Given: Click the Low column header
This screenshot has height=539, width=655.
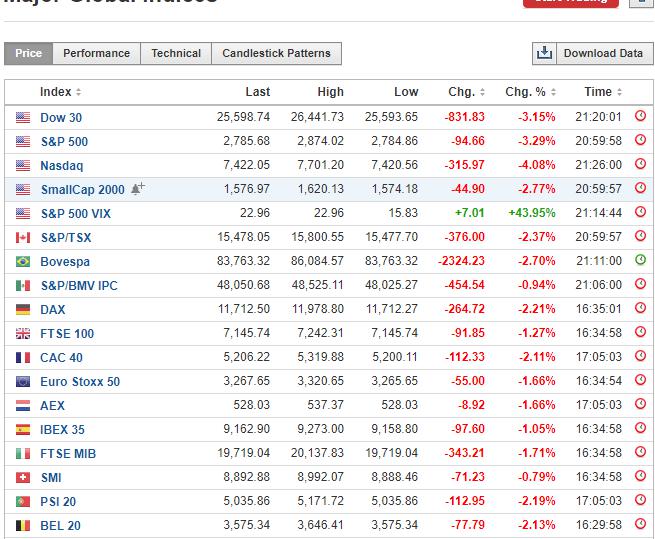Looking at the screenshot, I should coord(406,92).
